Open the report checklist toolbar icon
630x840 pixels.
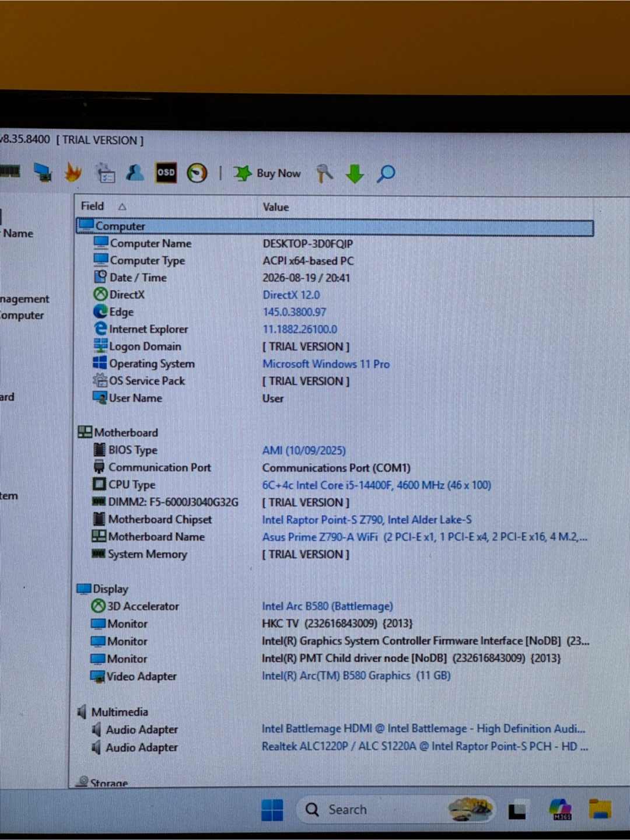[x=106, y=173]
